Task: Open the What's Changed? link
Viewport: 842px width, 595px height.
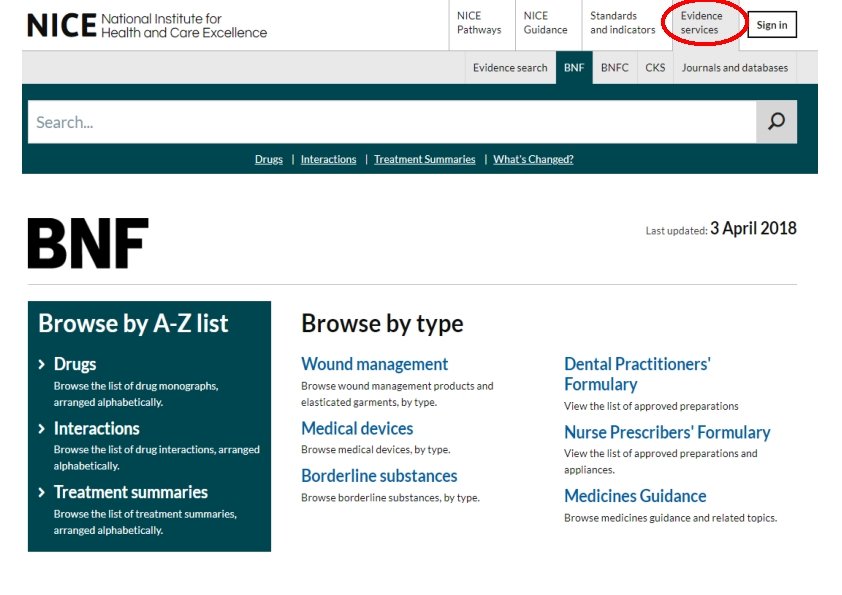Action: pyautogui.click(x=533, y=159)
